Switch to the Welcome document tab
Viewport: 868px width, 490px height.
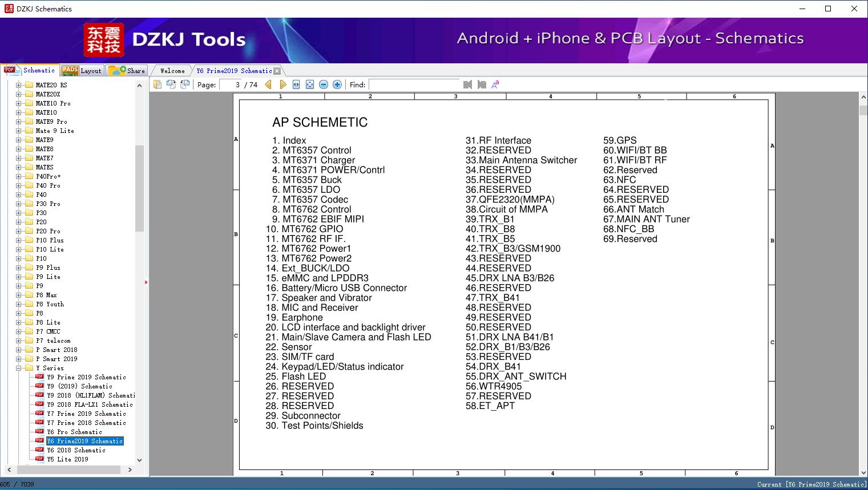coord(172,71)
